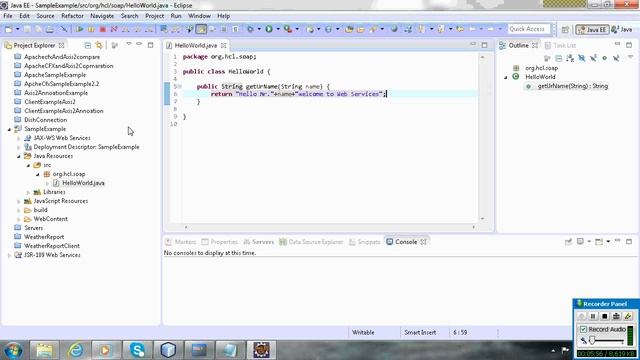Click the Recorder Panel settings toolbox icon

coord(616,316)
